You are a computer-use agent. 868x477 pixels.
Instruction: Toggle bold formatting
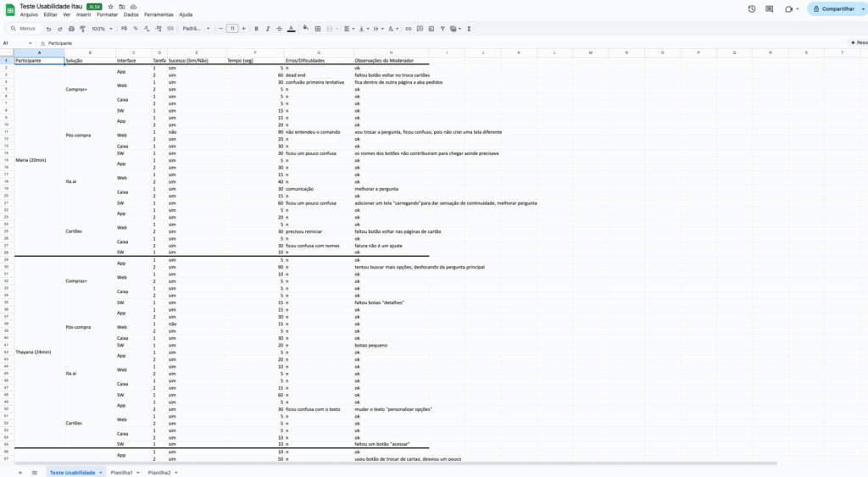(x=256, y=29)
